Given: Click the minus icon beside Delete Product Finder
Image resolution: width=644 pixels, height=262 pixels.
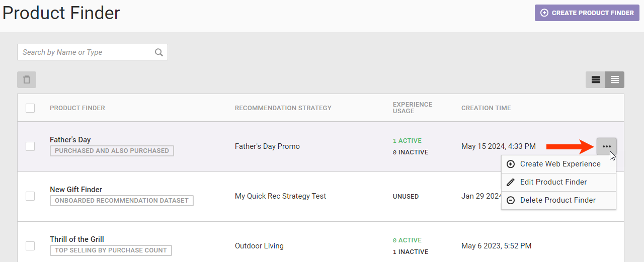Looking at the screenshot, I should coord(511,200).
